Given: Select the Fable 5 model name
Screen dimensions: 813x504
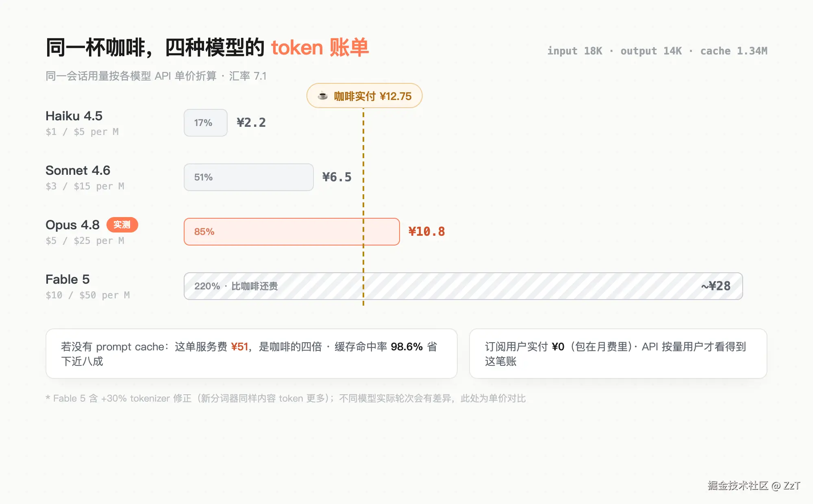Looking at the screenshot, I should tap(67, 279).
